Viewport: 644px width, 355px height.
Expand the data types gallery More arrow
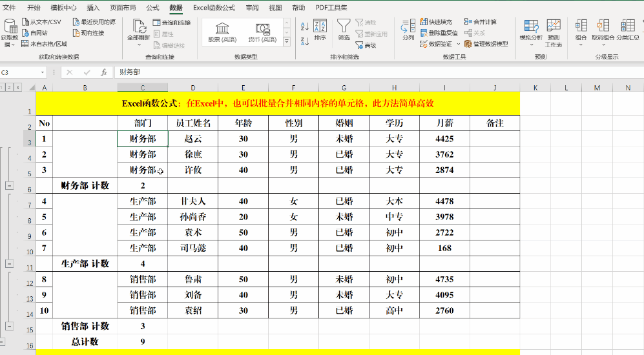click(x=287, y=41)
